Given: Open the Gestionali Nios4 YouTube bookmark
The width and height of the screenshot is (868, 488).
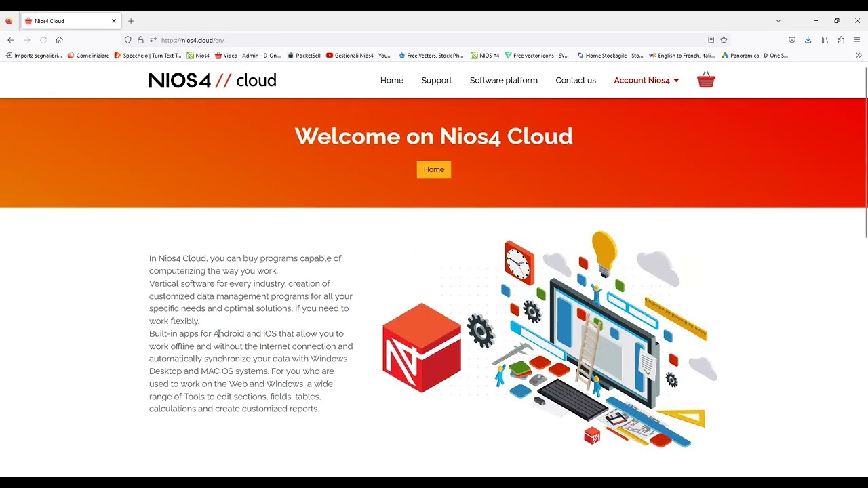Looking at the screenshot, I should 359,56.
